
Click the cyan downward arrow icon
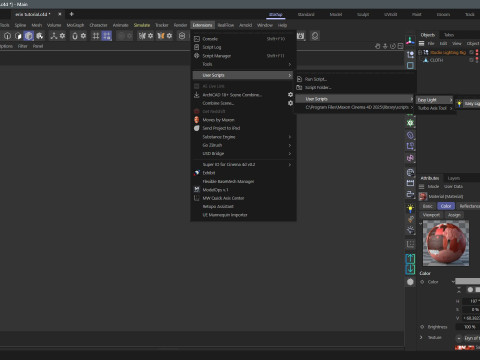pos(410,269)
